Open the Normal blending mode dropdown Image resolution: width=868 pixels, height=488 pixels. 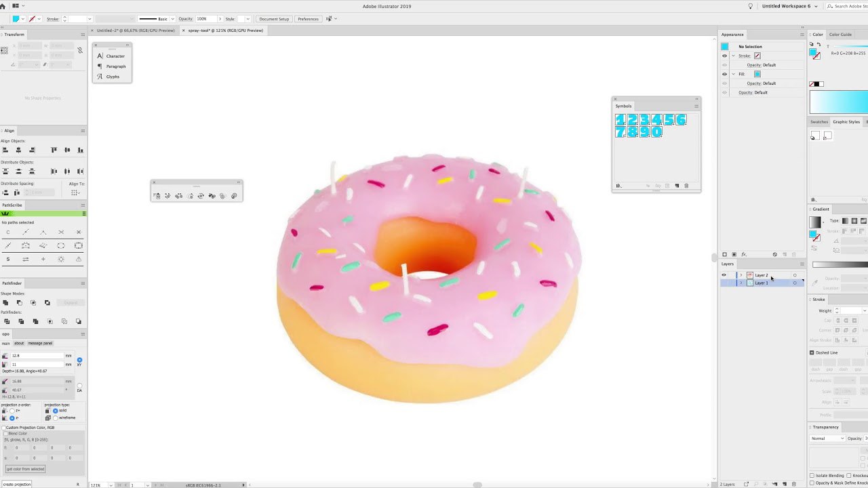827,439
